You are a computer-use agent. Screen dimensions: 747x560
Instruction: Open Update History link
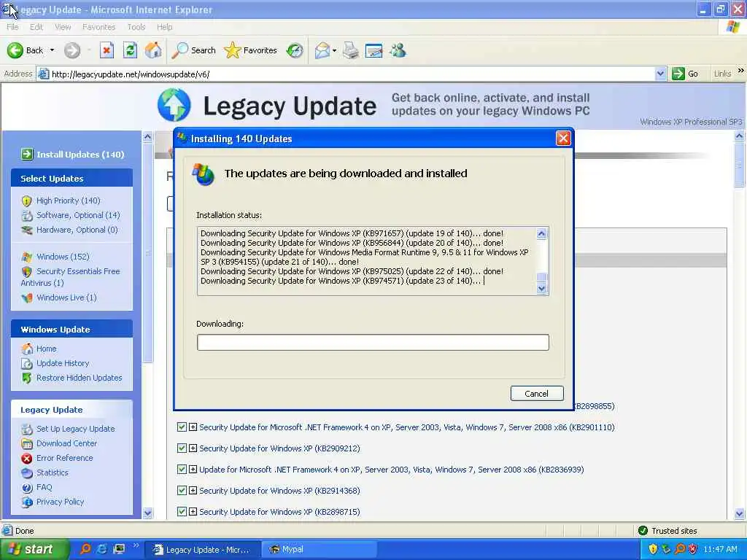[x=63, y=363]
